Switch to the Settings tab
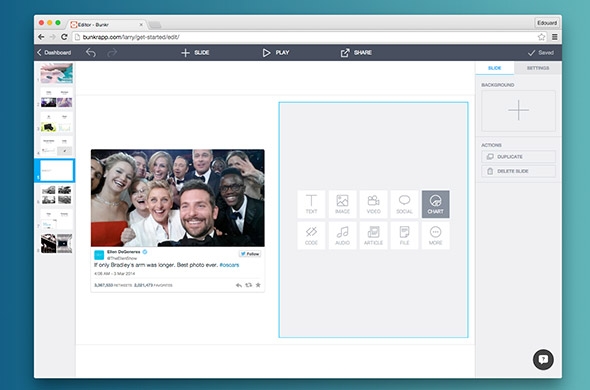The width and height of the screenshot is (590, 390). pyautogui.click(x=538, y=68)
